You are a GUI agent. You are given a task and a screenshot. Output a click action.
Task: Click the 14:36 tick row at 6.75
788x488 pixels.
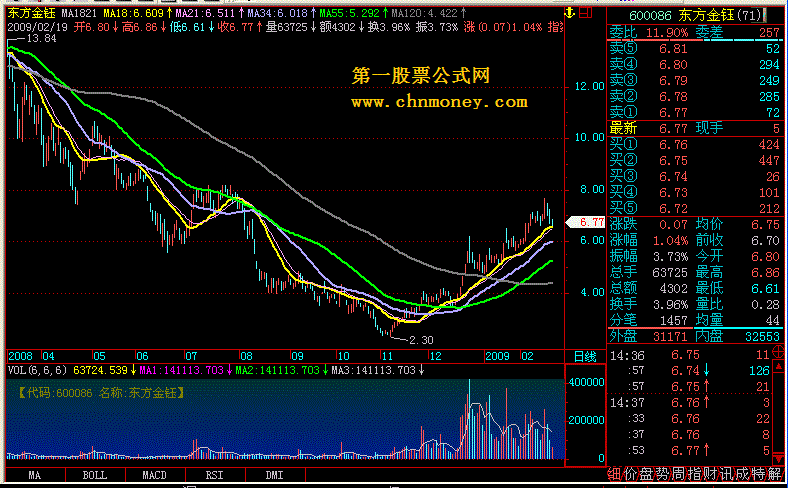click(690, 355)
